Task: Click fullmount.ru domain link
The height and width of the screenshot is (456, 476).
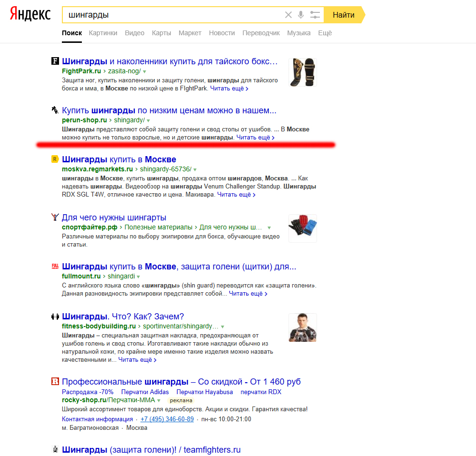Action: 81,276
